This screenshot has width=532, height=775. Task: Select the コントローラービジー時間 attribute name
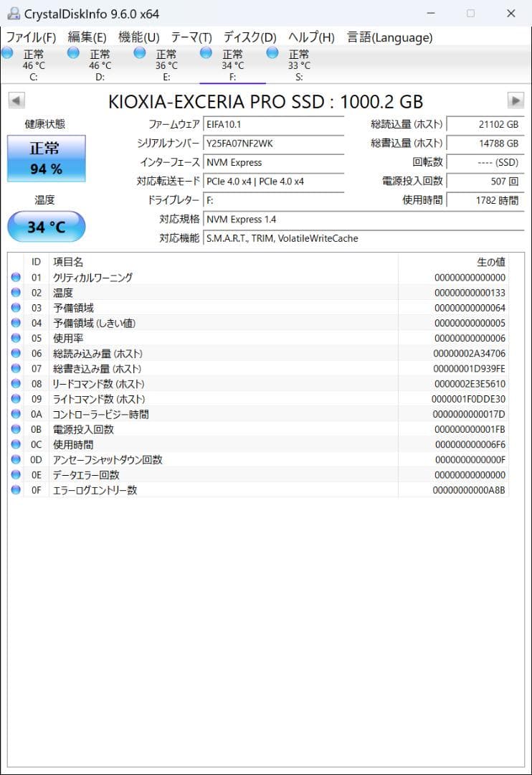[x=100, y=414]
